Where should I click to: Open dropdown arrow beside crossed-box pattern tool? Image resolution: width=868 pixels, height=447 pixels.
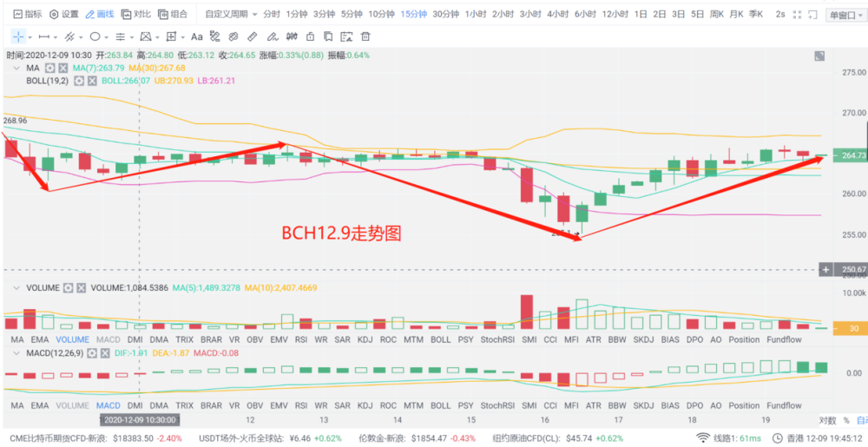pyautogui.click(x=157, y=37)
